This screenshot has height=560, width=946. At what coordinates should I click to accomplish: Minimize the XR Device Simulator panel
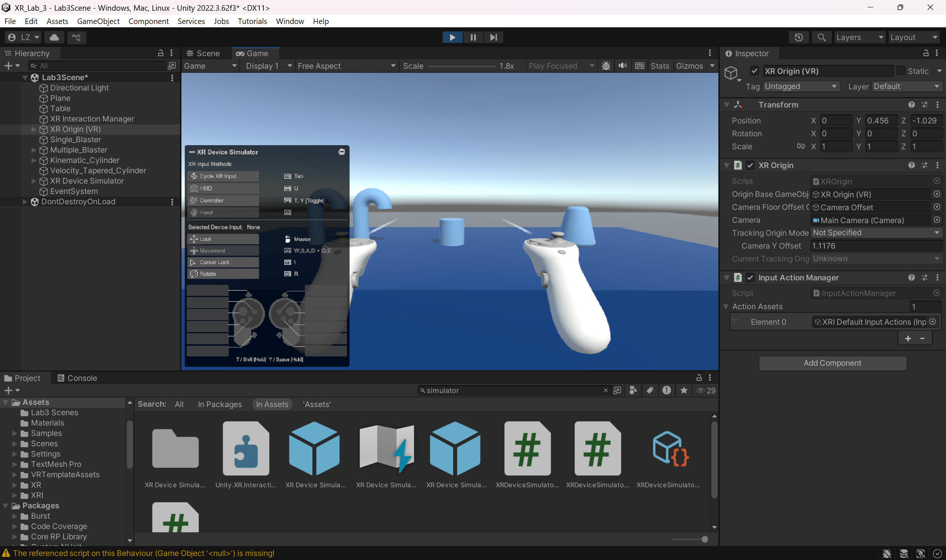[342, 152]
